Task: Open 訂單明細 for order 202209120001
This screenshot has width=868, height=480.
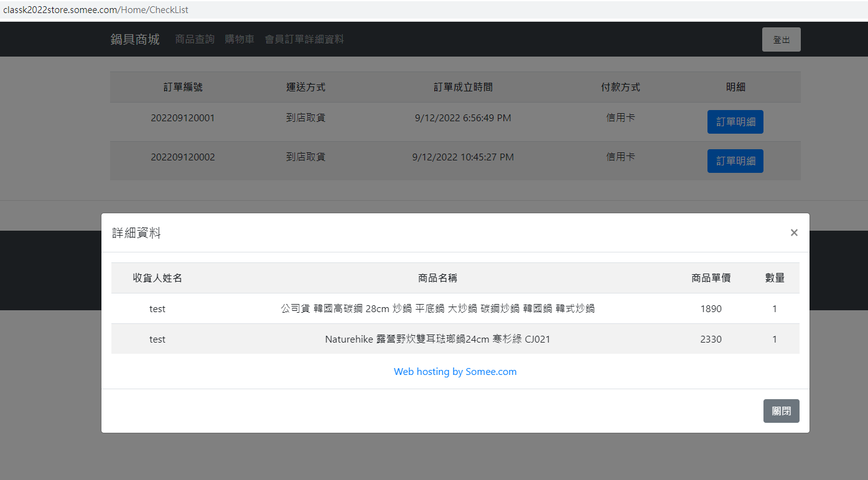Action: pyautogui.click(x=735, y=122)
